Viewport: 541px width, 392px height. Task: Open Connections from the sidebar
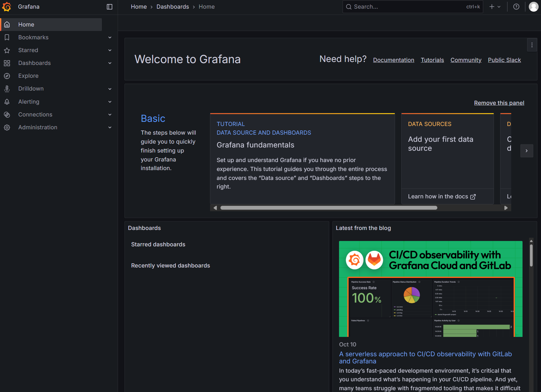pyautogui.click(x=35, y=114)
